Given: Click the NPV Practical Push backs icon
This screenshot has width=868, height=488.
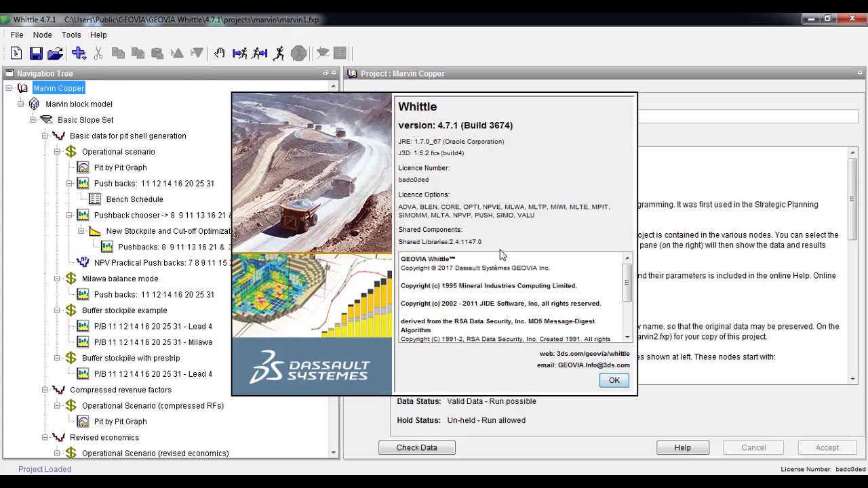Looking at the screenshot, I should [83, 262].
